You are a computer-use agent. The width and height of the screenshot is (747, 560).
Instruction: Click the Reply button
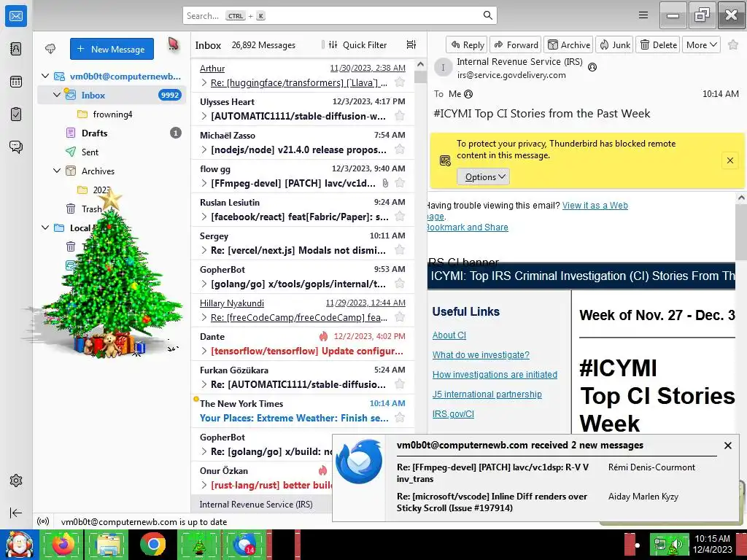(467, 44)
